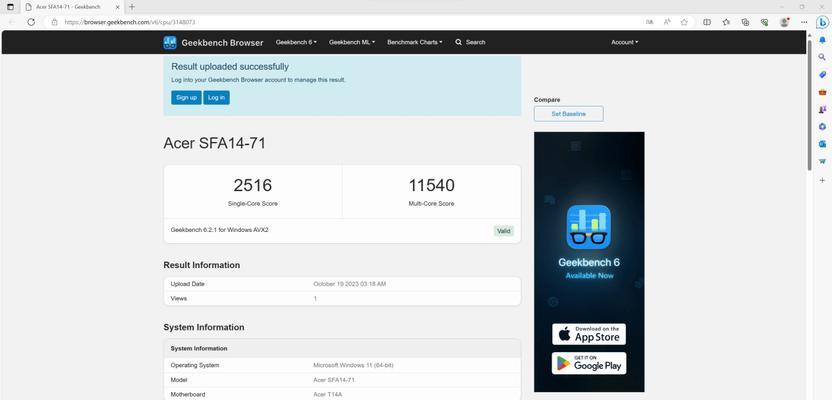
Task: Open Edge Settings and more menu
Action: pyautogui.click(x=804, y=22)
